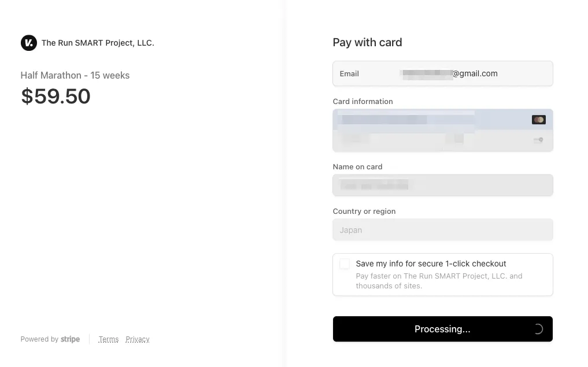The image size is (588, 367).
Task: Click the Pay with card heading
Action: tap(367, 43)
